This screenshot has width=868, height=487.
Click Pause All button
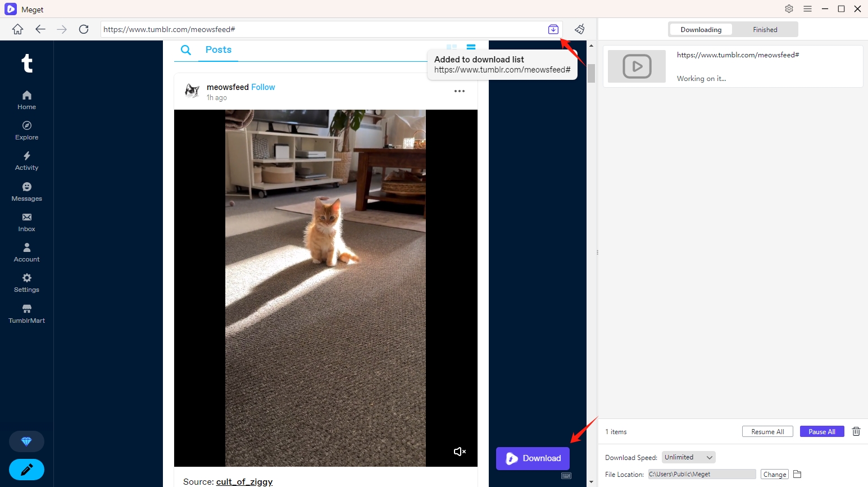click(x=822, y=431)
